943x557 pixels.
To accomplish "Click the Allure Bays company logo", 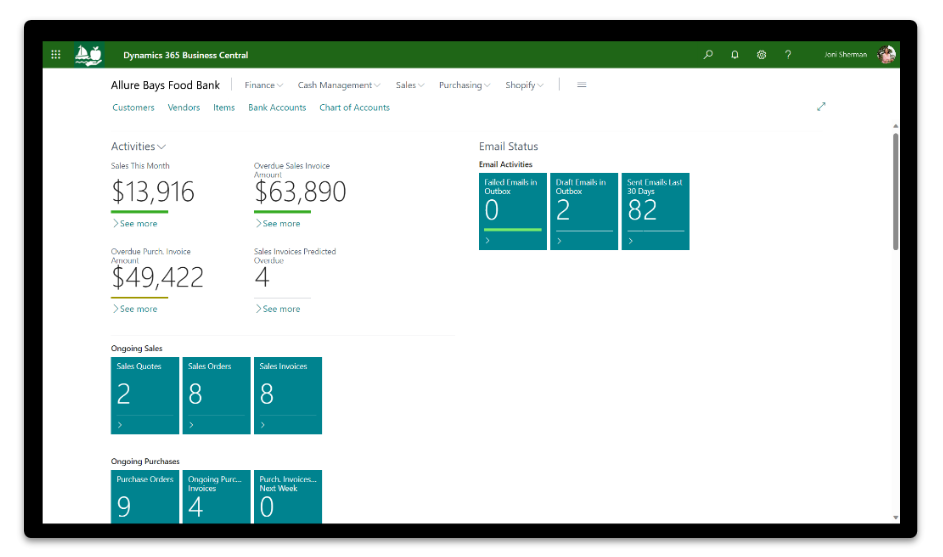I will (88, 55).
